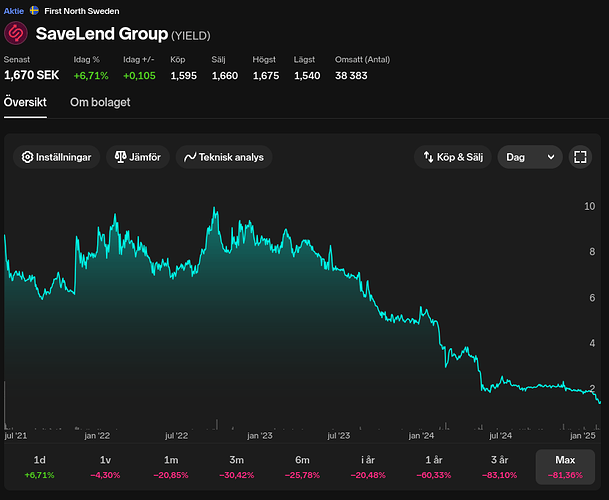Click First North Sweden market label
Screen dimensions: 609x500
tap(82, 11)
